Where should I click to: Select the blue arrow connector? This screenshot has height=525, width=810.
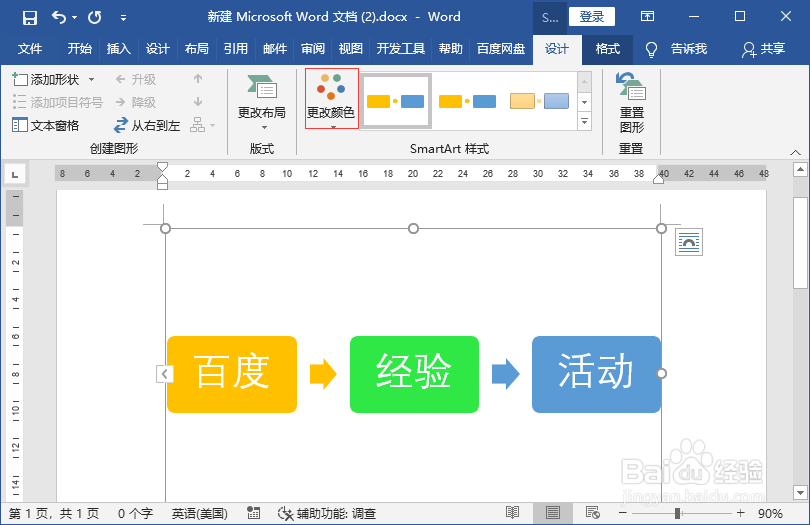tap(505, 374)
